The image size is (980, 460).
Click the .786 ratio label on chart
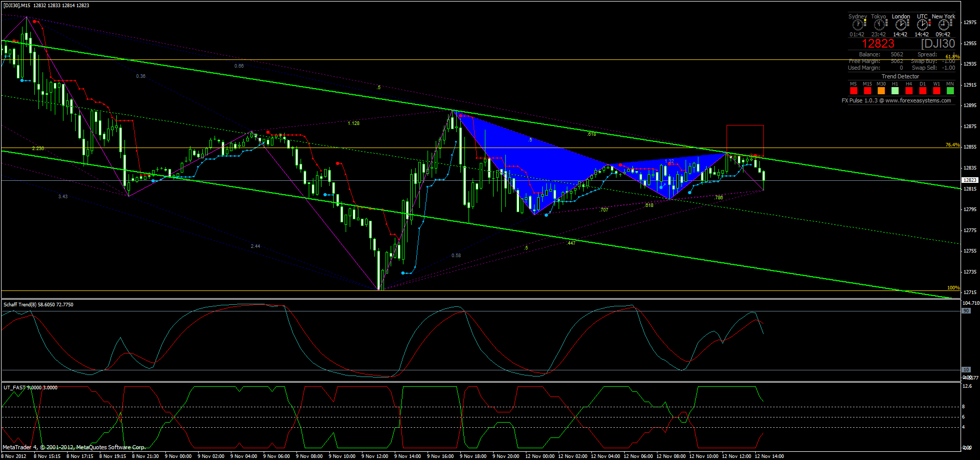coord(719,198)
